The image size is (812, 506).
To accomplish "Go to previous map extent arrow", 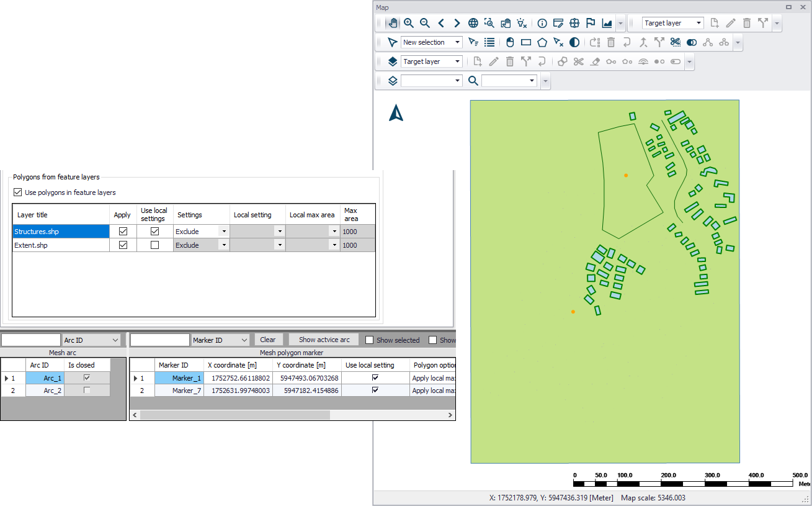I will pos(441,23).
